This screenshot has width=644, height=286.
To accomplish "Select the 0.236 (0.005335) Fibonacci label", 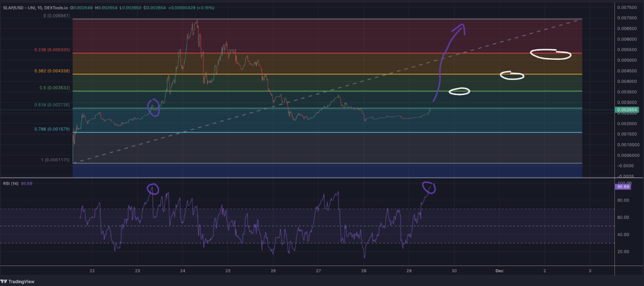I will [x=53, y=50].
